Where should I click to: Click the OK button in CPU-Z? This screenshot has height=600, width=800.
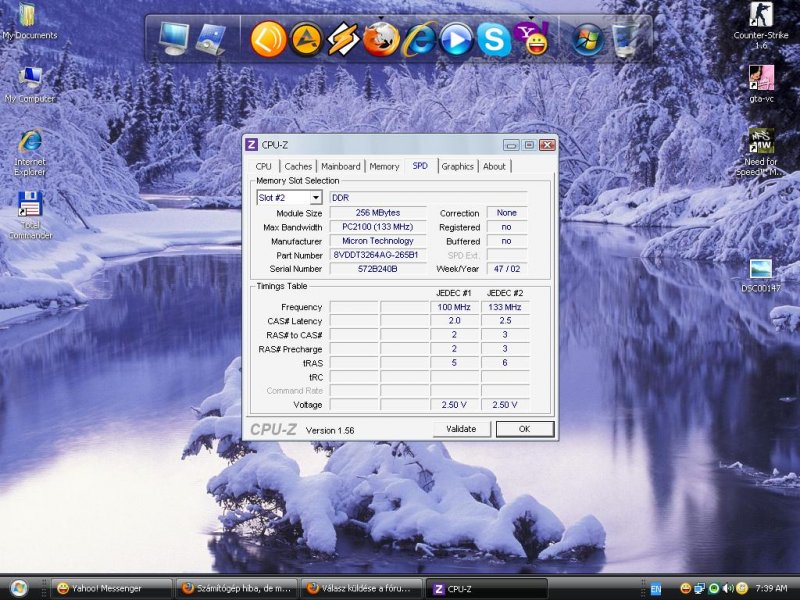524,429
